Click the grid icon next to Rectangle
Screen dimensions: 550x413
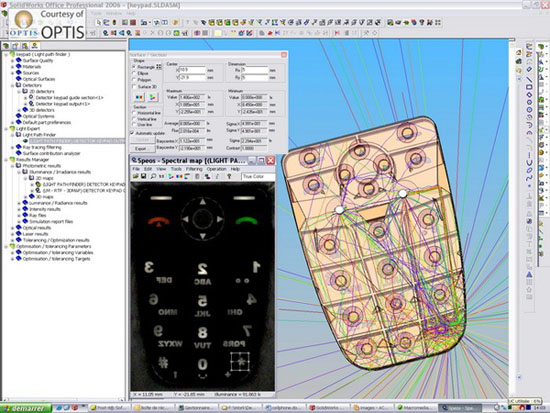tap(159, 67)
